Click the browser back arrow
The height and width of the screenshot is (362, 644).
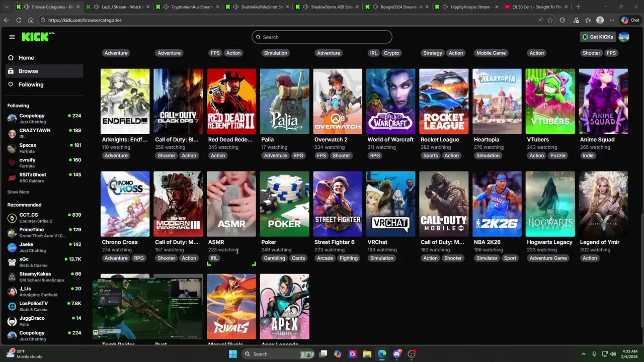(x=7, y=20)
